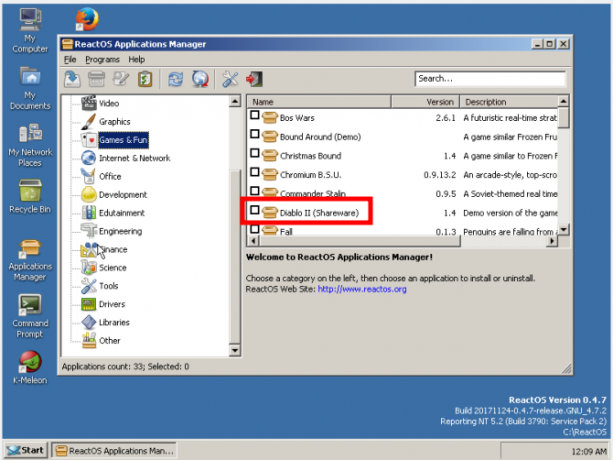The image size is (613, 460).
Task: Open My Network Places desktop icon
Action: click(x=30, y=145)
